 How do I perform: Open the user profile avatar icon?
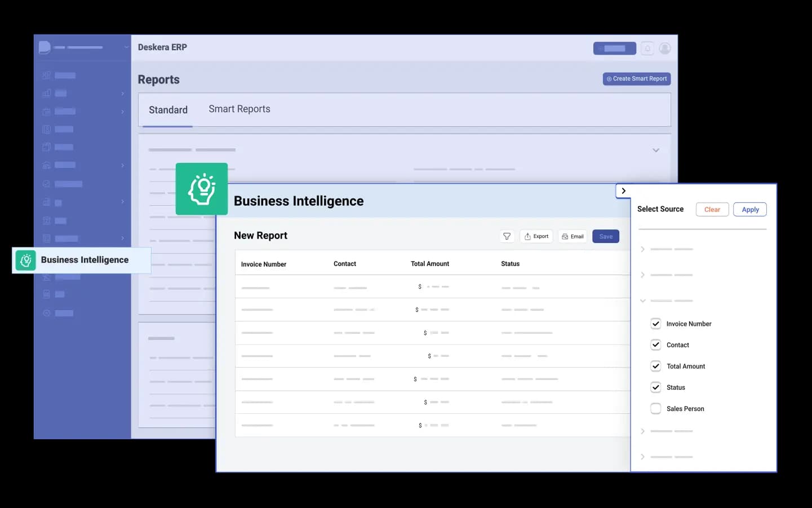click(x=665, y=48)
